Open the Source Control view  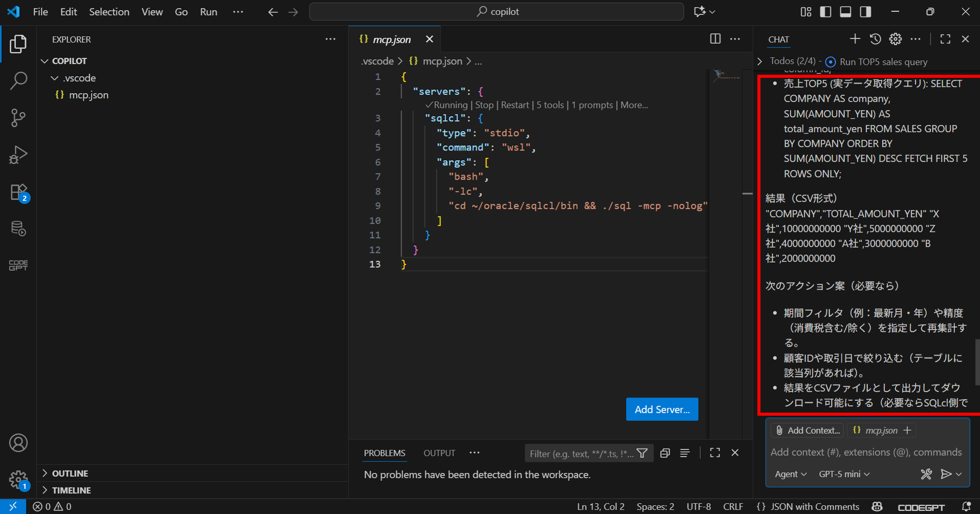18,118
